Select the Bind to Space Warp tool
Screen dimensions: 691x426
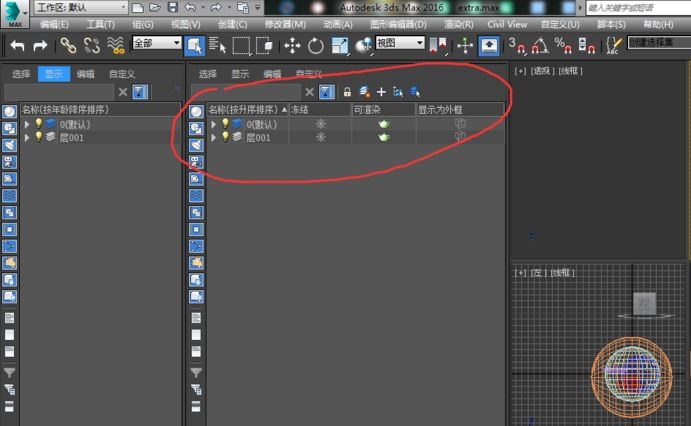click(x=116, y=45)
